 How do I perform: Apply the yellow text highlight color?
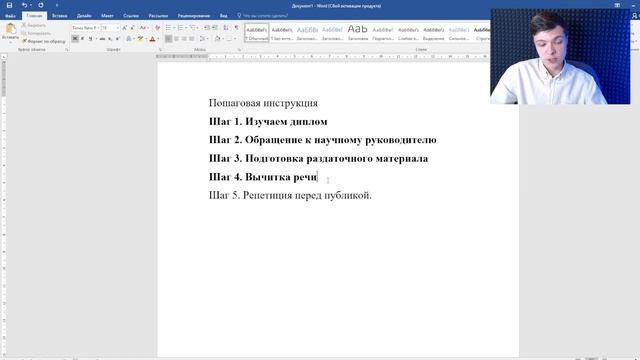(x=140, y=39)
